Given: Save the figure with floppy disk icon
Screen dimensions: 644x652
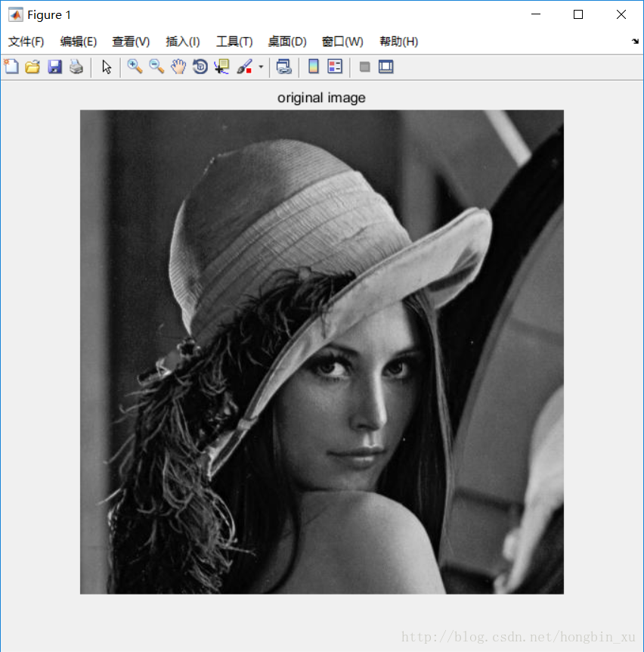Looking at the screenshot, I should pyautogui.click(x=54, y=67).
